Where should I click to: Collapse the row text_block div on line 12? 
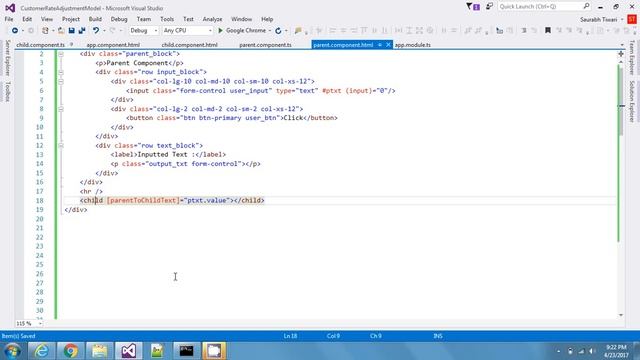click(x=61, y=146)
